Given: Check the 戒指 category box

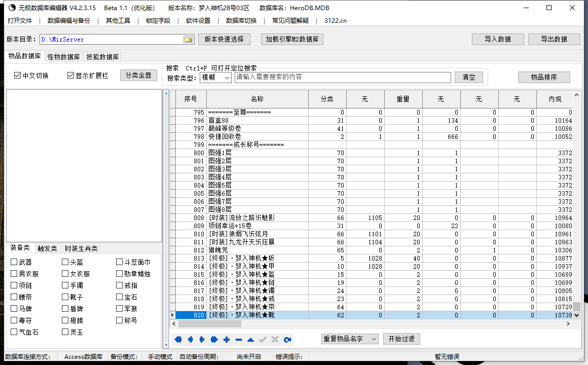Looking at the screenshot, I should [120, 285].
